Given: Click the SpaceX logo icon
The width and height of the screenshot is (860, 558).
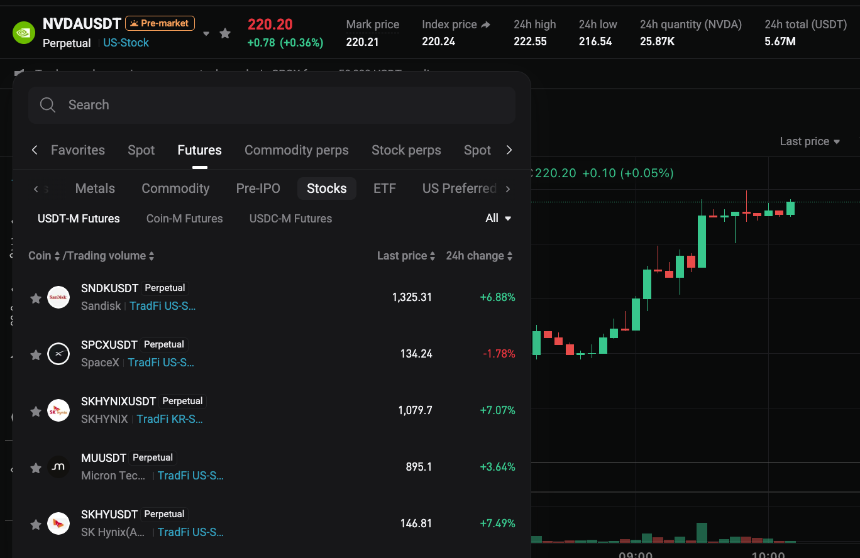Looking at the screenshot, I should coord(58,354).
